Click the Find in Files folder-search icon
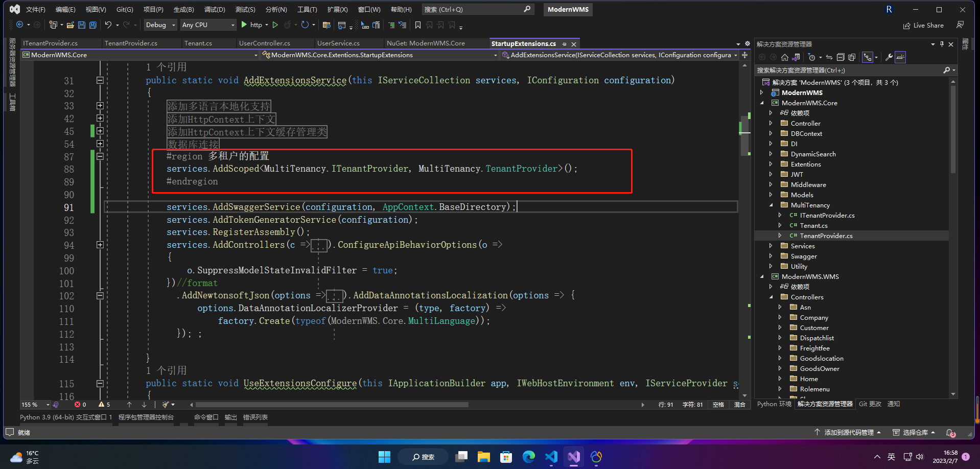The image size is (980, 469). coord(326,25)
